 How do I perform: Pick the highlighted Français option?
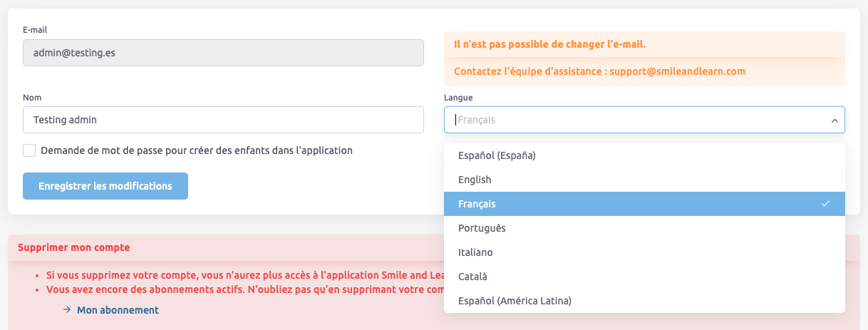click(477, 204)
